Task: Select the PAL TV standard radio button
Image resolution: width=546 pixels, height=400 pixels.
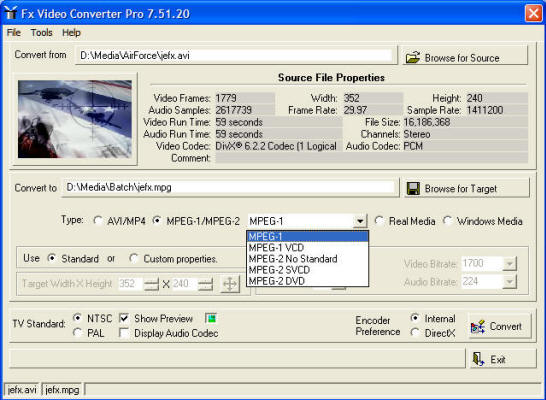Action: click(78, 333)
